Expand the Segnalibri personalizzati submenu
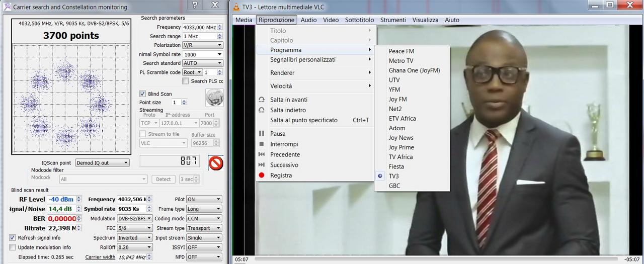The width and height of the screenshot is (644, 264). 315,60
